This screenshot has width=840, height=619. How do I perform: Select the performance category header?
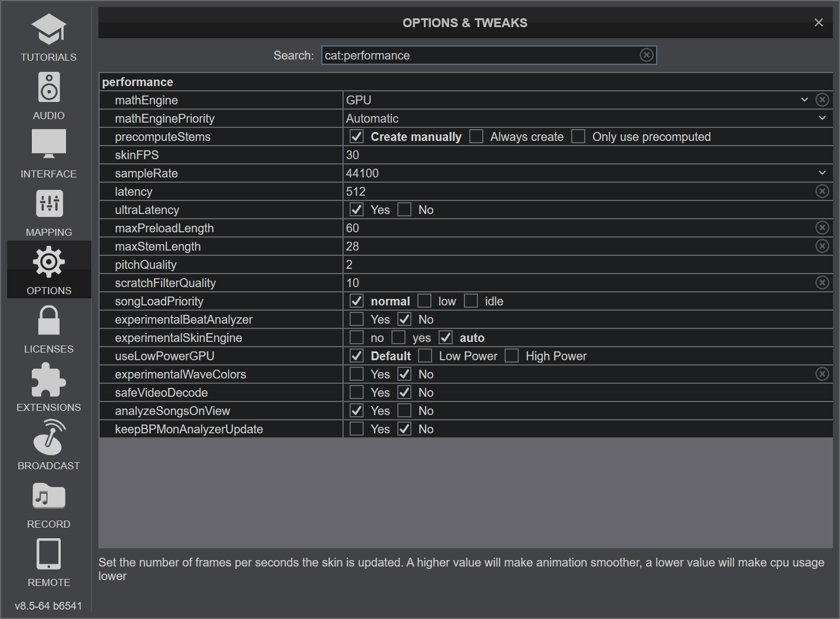pos(137,81)
